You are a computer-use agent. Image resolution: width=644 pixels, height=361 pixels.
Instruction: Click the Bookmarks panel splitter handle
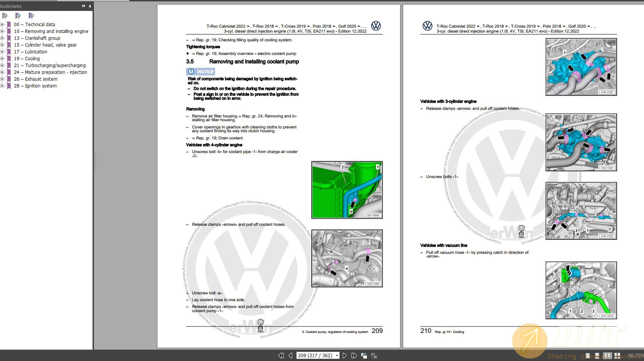click(95, 162)
